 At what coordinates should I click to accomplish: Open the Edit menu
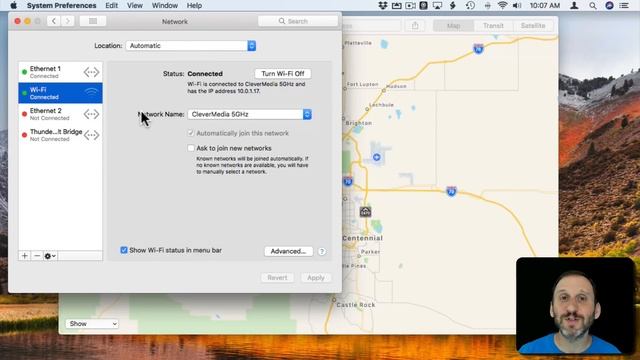click(x=111, y=5)
